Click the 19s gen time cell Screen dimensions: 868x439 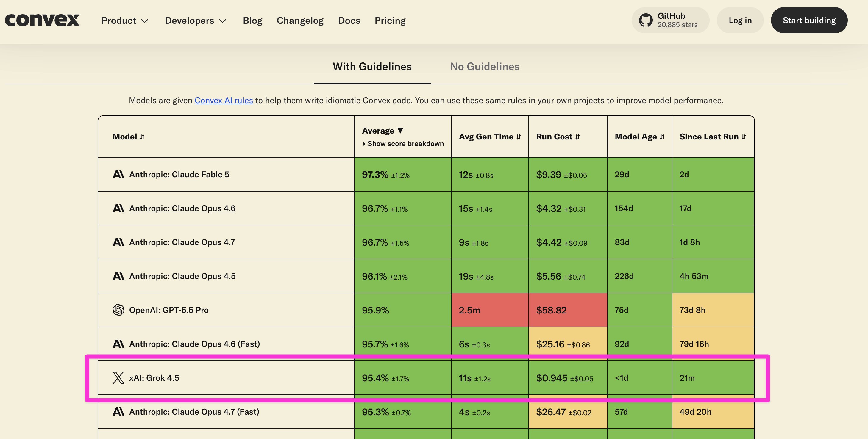pos(490,276)
